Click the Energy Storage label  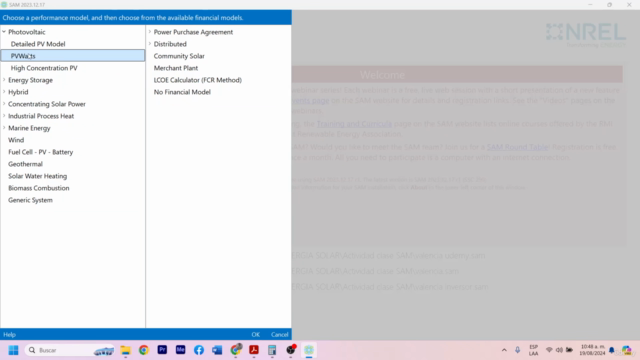tap(30, 80)
